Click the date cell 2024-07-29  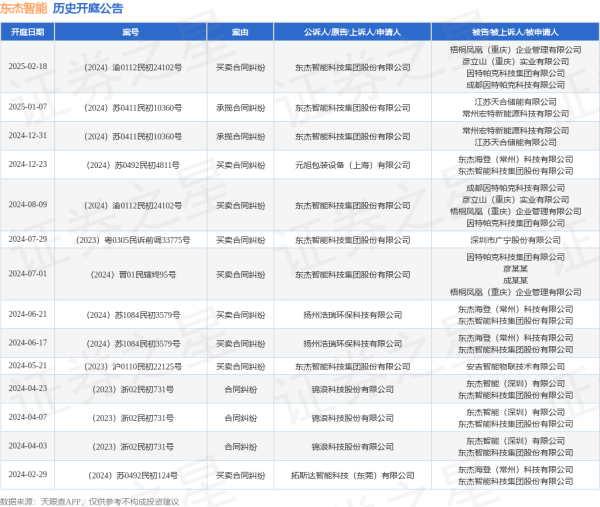click(28, 239)
